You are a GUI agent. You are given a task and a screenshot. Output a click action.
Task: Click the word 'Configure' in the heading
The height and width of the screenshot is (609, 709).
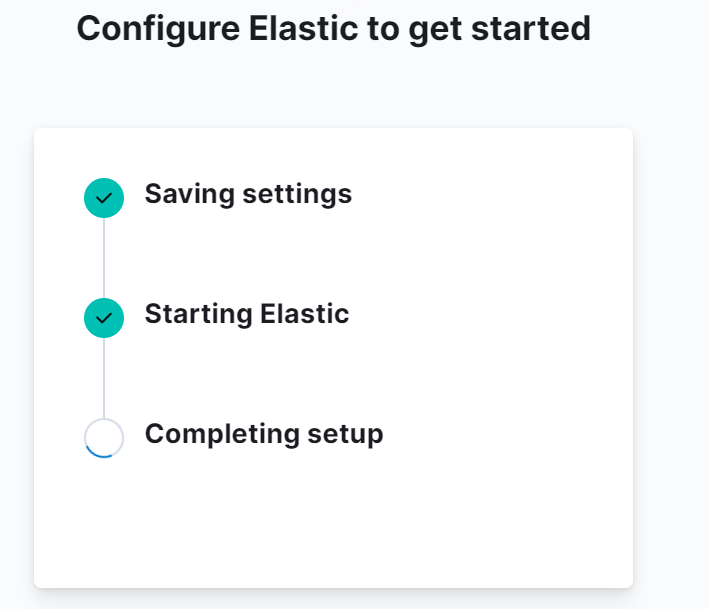coord(158,30)
